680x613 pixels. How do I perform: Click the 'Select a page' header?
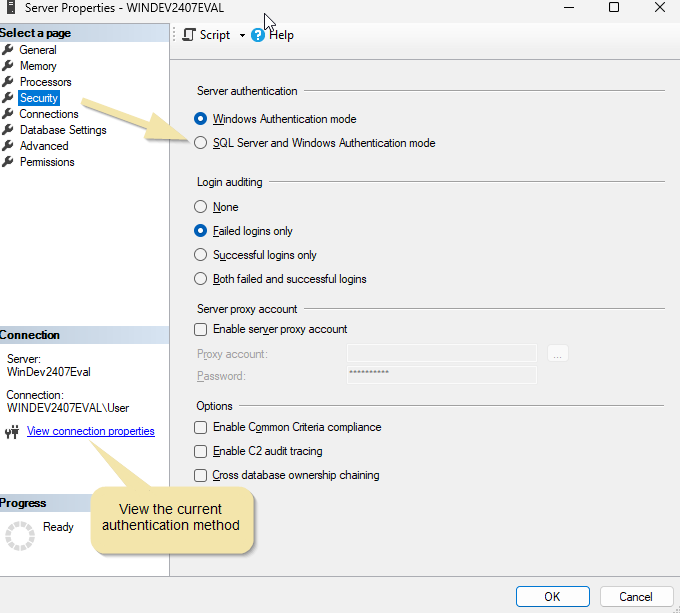point(36,33)
